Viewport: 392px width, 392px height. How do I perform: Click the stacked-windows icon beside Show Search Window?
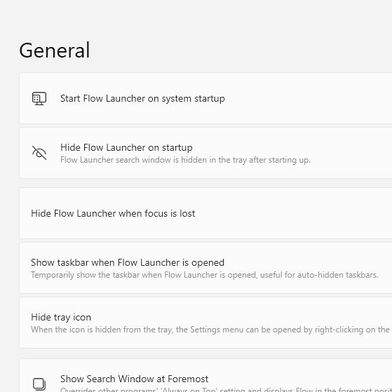[x=39, y=384]
